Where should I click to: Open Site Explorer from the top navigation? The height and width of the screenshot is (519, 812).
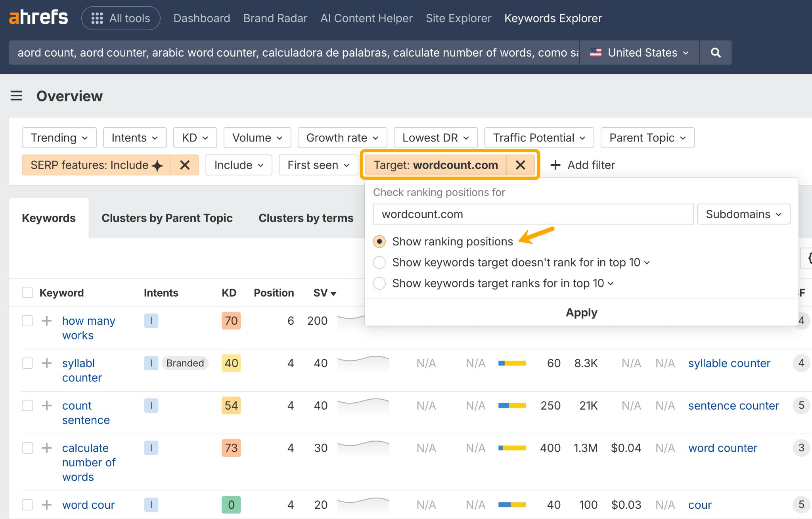458,18
